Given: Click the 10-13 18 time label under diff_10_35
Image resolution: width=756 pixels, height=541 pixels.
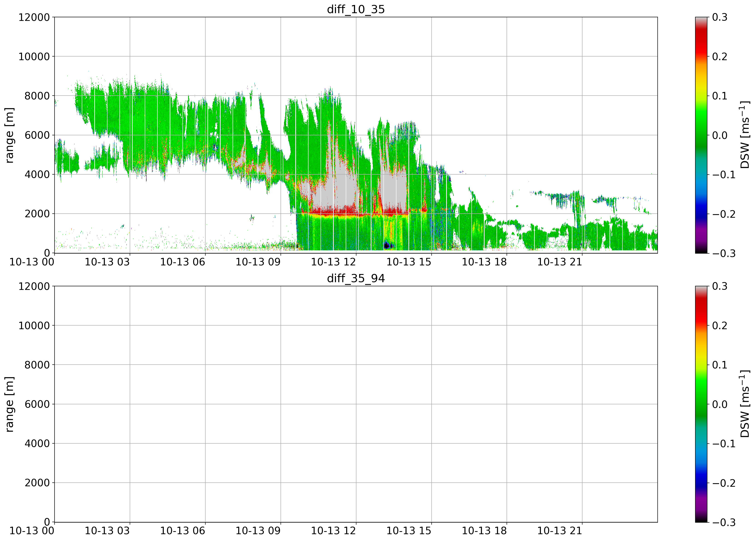Looking at the screenshot, I should (484, 262).
